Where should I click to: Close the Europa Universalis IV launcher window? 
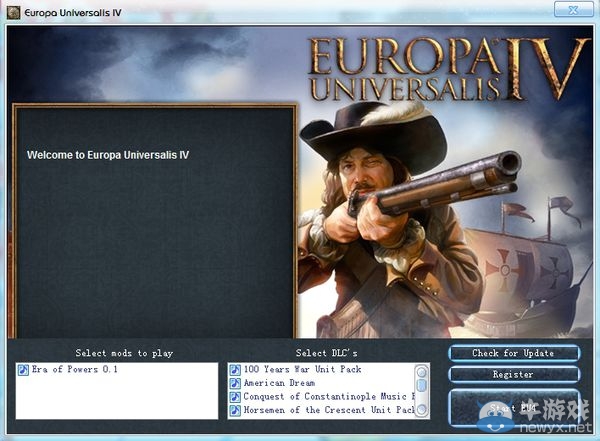click(x=573, y=10)
